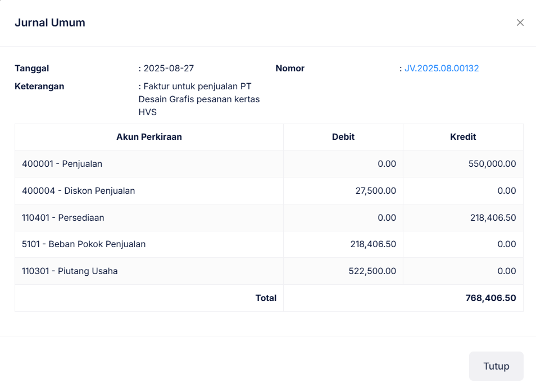Click the 218,406.50 debit for Beban Pokok
Screen dimensions: 536x392
372,244
